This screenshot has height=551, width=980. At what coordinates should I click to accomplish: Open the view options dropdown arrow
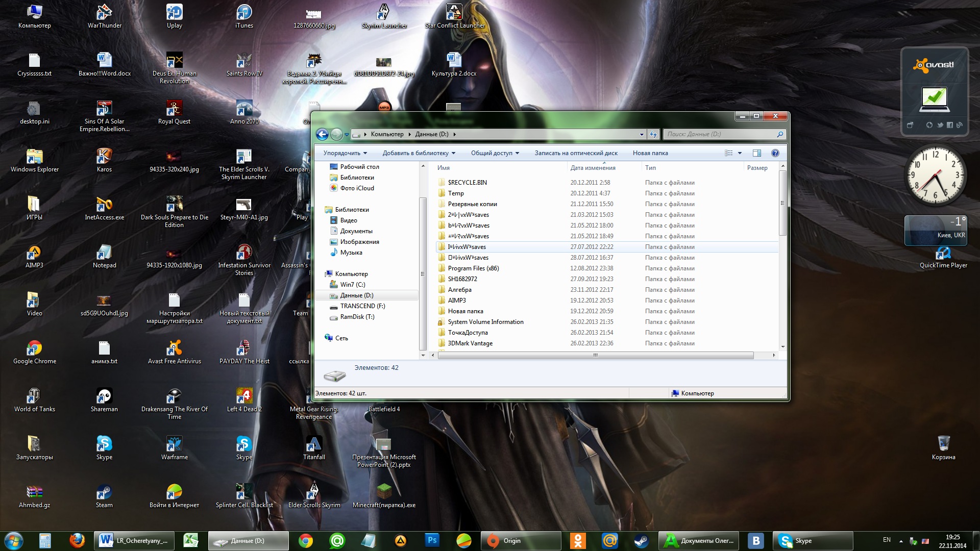(740, 153)
